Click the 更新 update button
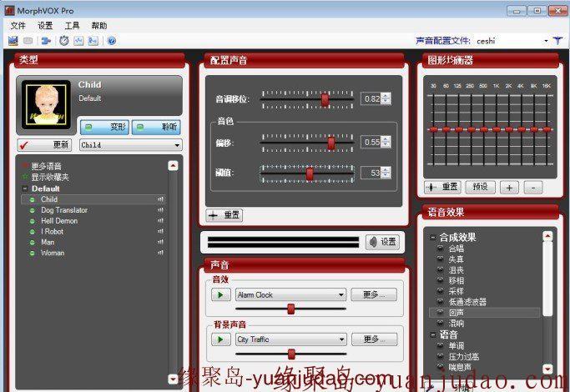Viewport: 570px width, 392px height. pyautogui.click(x=44, y=145)
